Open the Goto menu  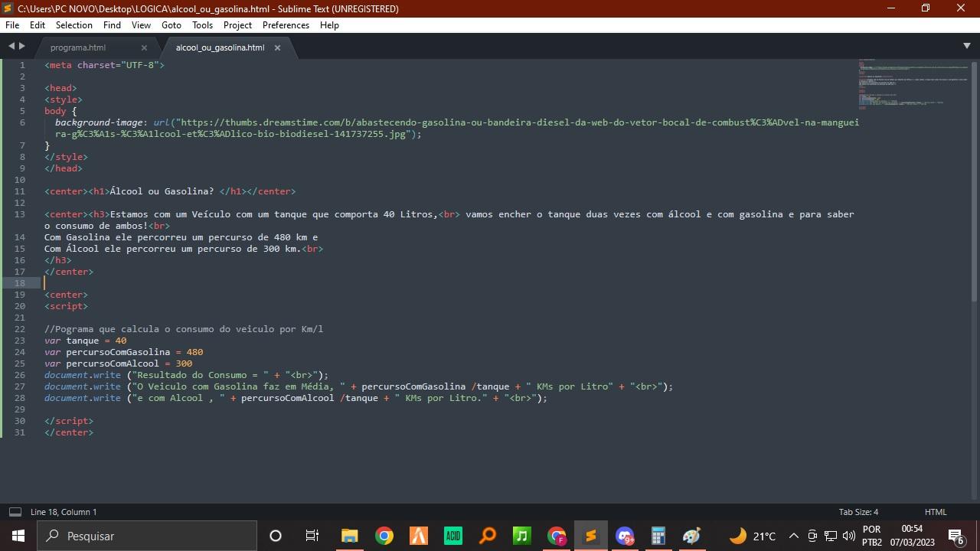(x=171, y=24)
